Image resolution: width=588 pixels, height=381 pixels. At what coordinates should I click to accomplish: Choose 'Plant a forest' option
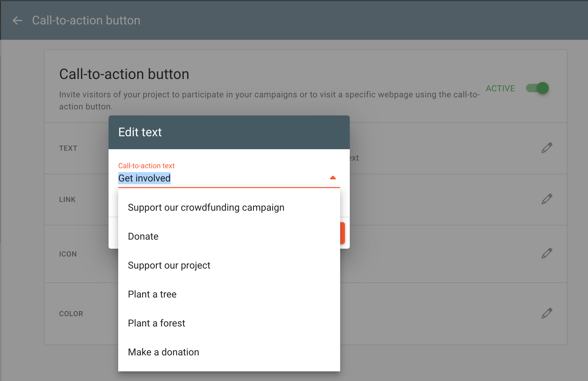[x=156, y=323]
